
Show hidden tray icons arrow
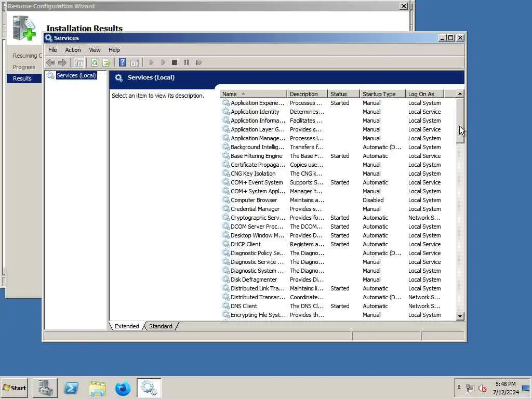tap(459, 388)
